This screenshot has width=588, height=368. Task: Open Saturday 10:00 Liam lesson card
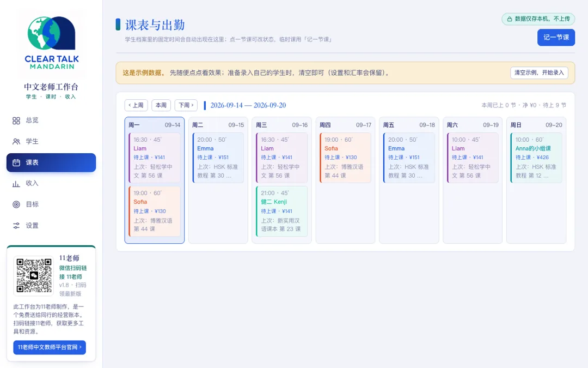473,158
